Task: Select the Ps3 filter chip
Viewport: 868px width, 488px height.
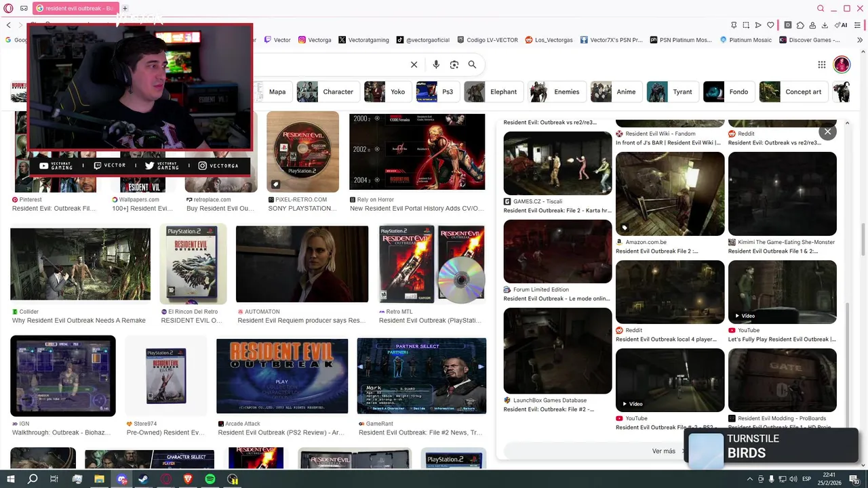Action: click(x=437, y=91)
